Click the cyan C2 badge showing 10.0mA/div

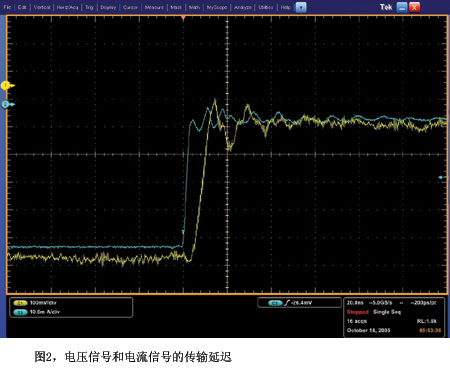click(x=20, y=312)
